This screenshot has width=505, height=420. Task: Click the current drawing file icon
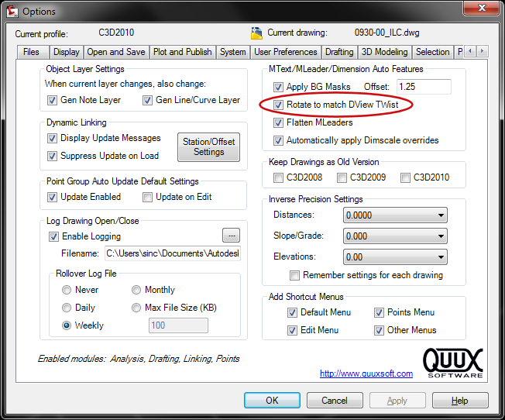tap(256, 33)
